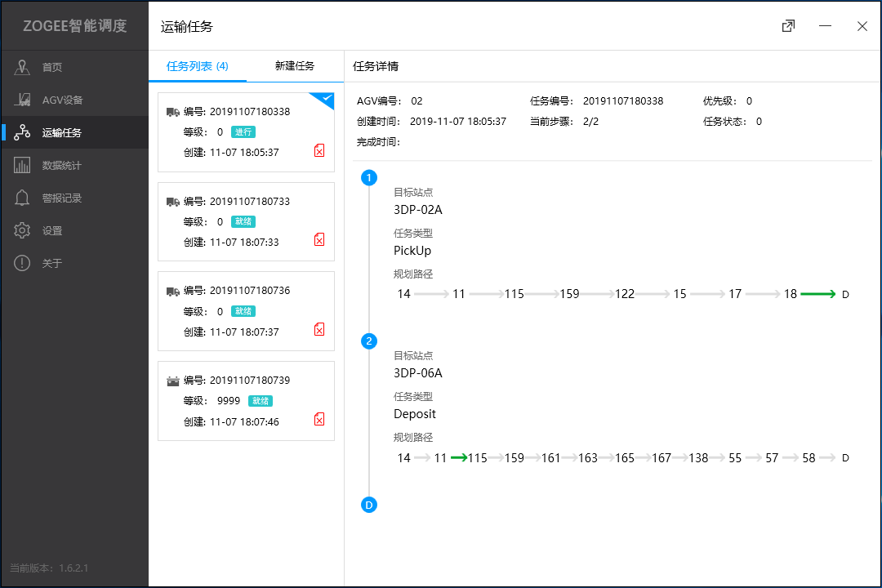
Task: Click 任务详情 panel heading
Action: click(x=375, y=66)
